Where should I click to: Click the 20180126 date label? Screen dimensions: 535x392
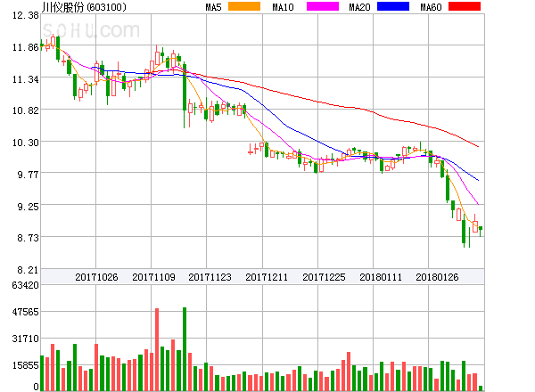[x=438, y=277]
